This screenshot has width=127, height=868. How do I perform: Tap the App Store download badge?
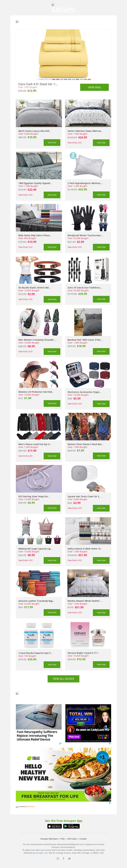(x=54, y=826)
